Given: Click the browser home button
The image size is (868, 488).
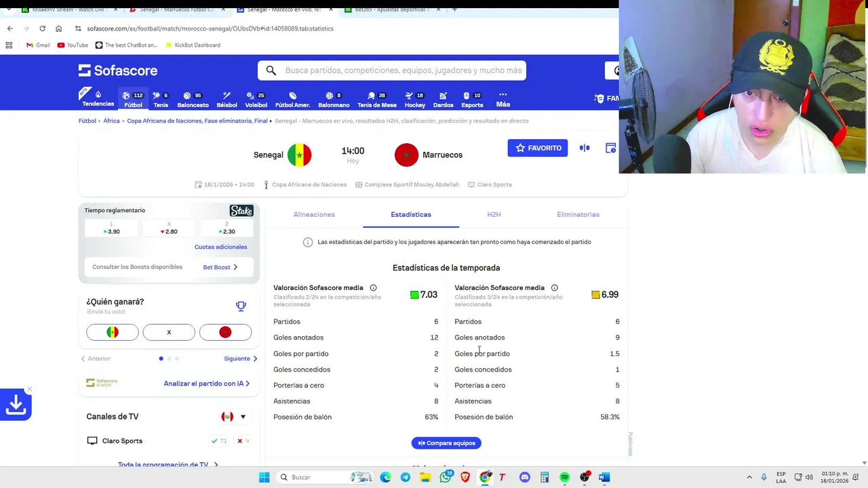Looking at the screenshot, I should click(x=58, y=28).
